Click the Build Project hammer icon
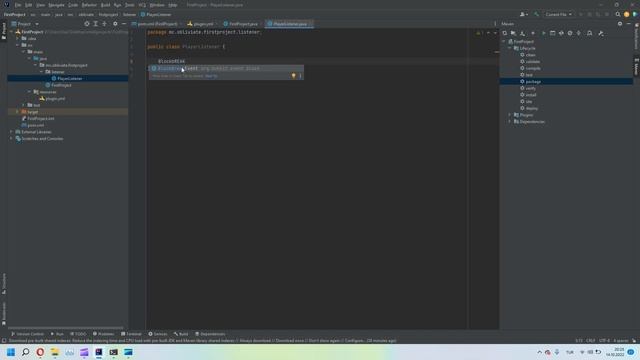640x360 pixels. [536, 14]
